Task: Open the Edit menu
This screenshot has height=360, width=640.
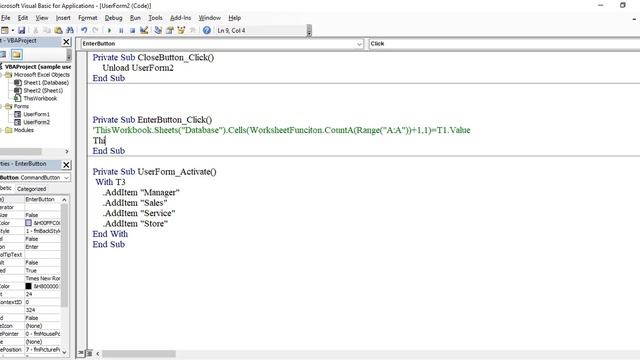Action: pos(23,18)
